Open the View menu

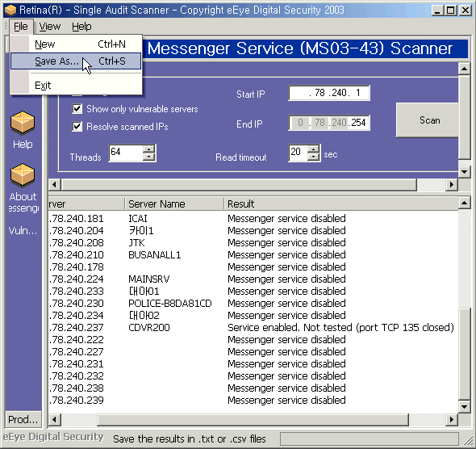[x=50, y=27]
